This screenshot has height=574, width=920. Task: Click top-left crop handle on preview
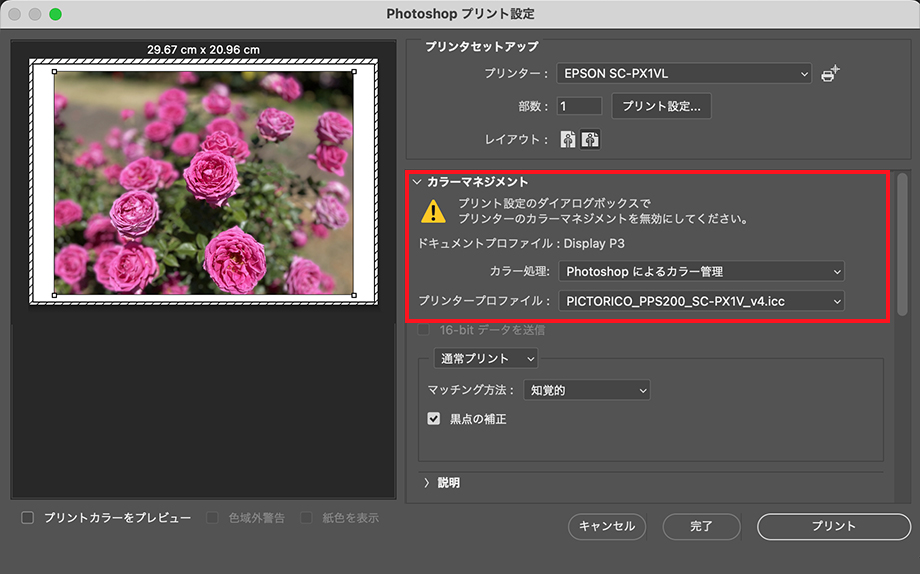[x=54, y=72]
